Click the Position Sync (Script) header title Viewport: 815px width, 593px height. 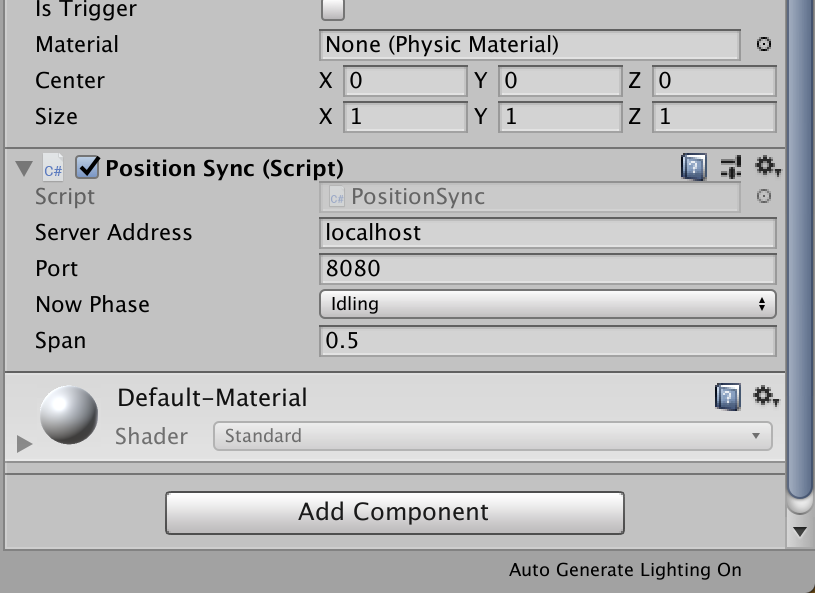click(x=225, y=168)
